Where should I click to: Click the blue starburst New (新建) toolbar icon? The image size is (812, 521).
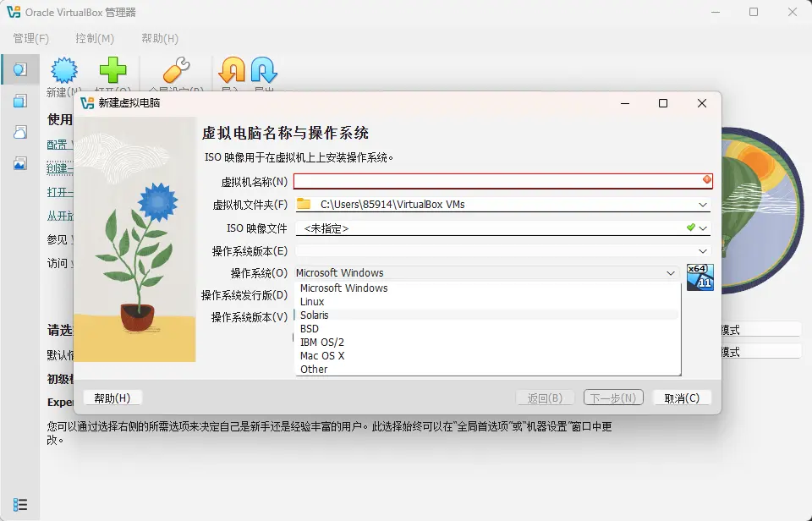click(x=64, y=70)
